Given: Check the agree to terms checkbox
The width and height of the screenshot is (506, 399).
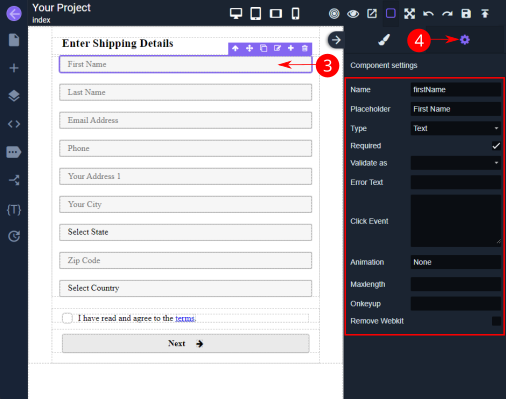Looking at the screenshot, I should click(x=67, y=318).
